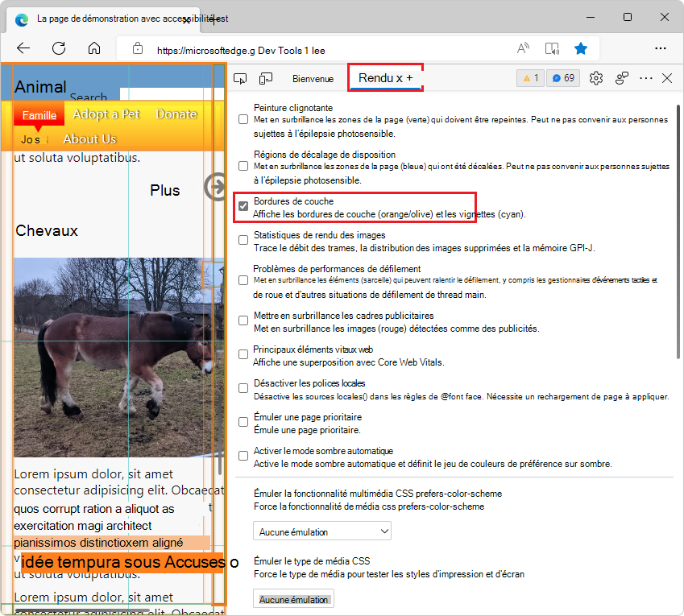
Task: Check Activer le mode sombre automatique
Action: (243, 455)
